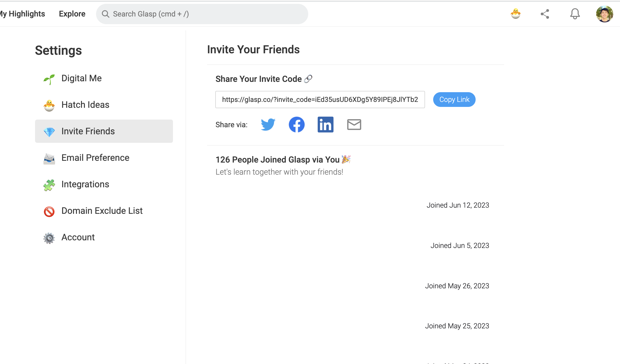Click the chick icon beside Hatch Ideas
The image size is (620, 364).
49,105
